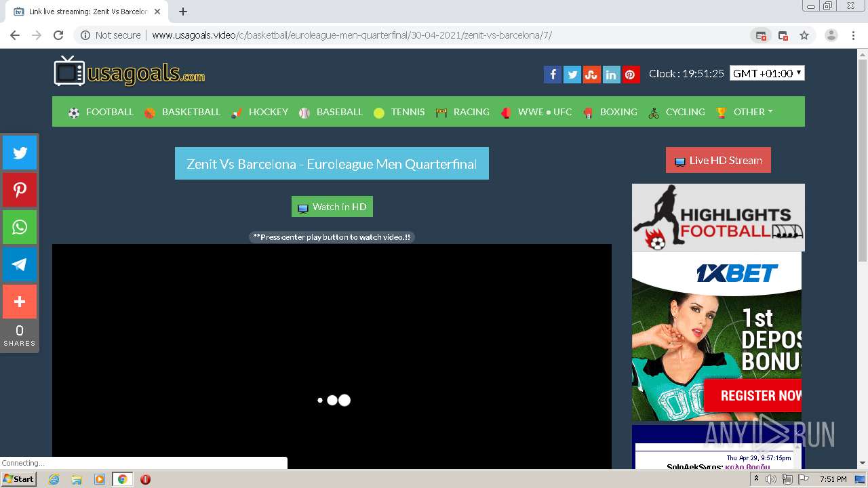Click the usagoals.com logo
The image size is (868, 488).
130,71
